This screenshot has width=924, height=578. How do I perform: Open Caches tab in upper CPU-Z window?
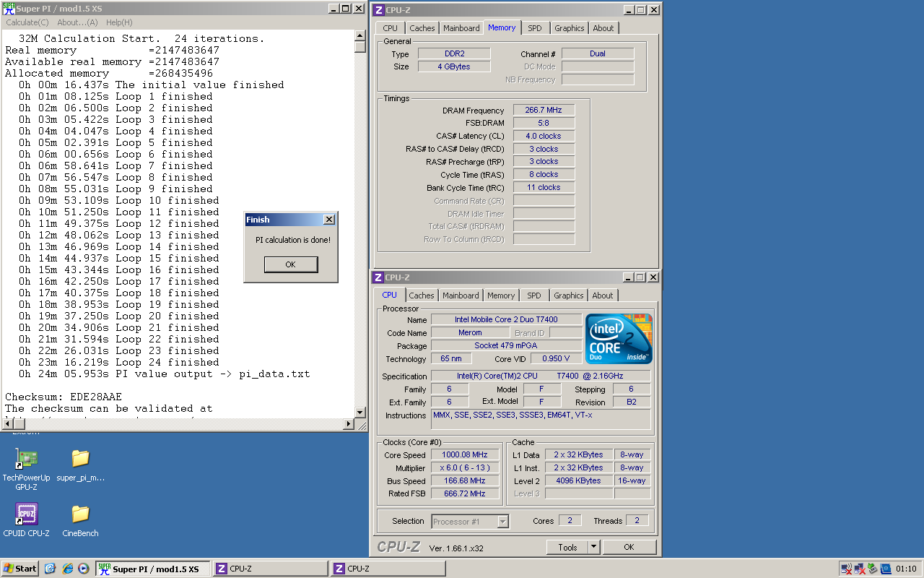[422, 28]
